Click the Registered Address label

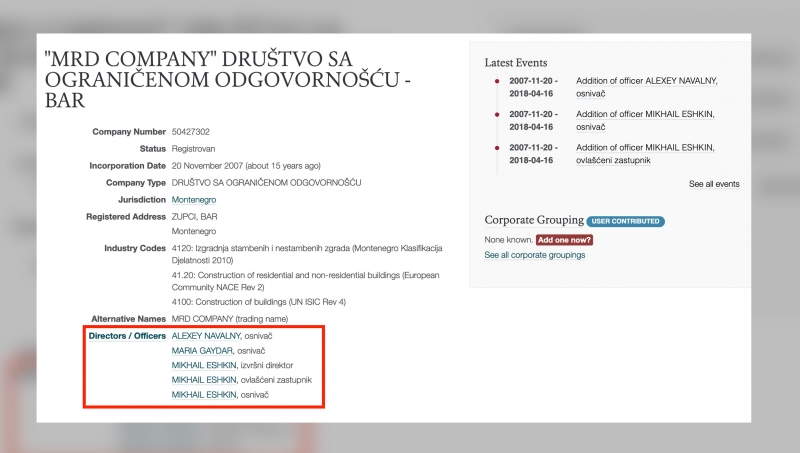tap(126, 216)
